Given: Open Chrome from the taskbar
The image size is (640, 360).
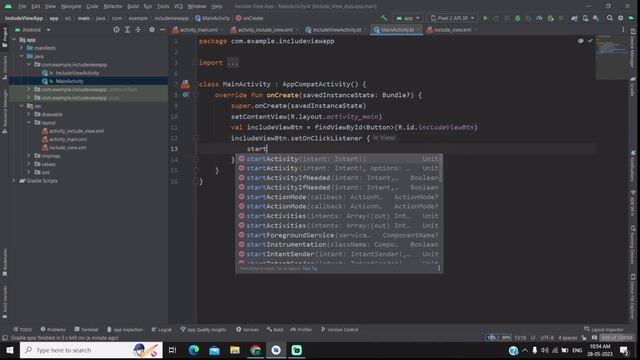Looking at the screenshot, I should tap(256, 350).
